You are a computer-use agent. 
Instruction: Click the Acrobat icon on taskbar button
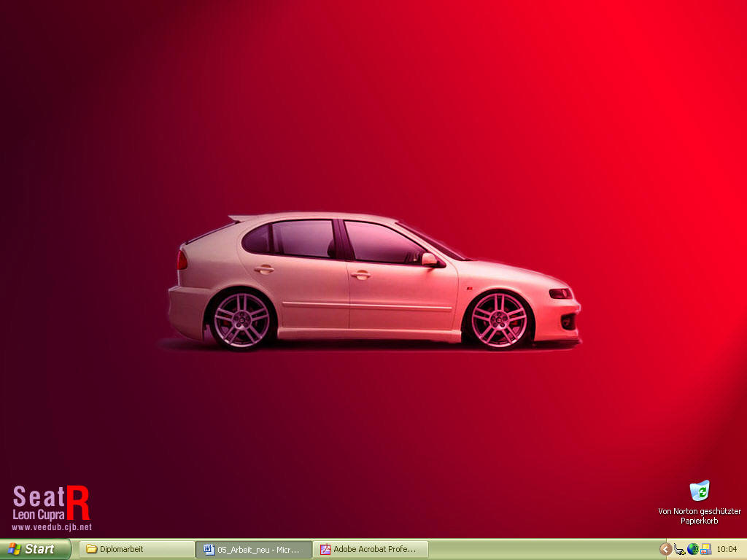pos(325,550)
